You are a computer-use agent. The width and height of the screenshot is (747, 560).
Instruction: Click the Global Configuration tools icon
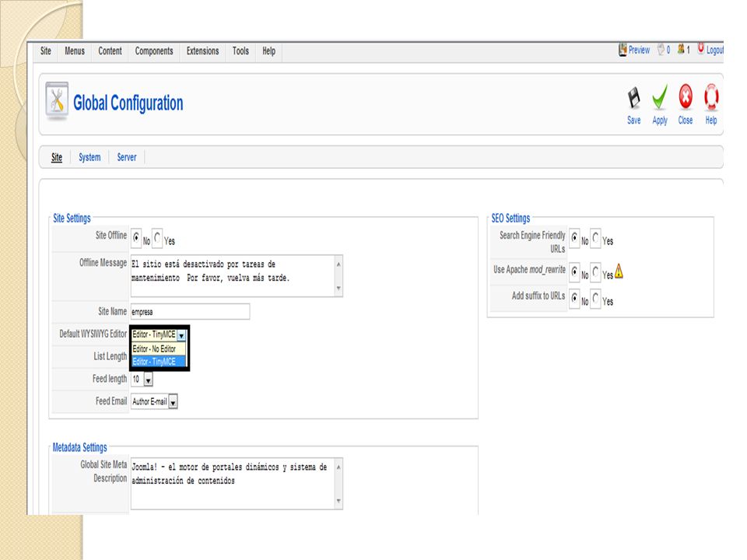point(57,100)
